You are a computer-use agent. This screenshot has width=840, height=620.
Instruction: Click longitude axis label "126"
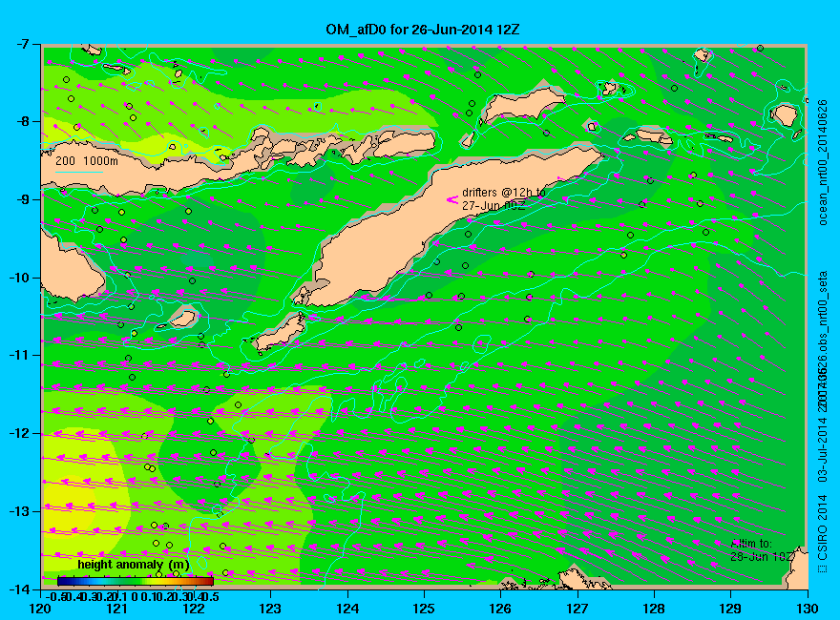tap(501, 609)
